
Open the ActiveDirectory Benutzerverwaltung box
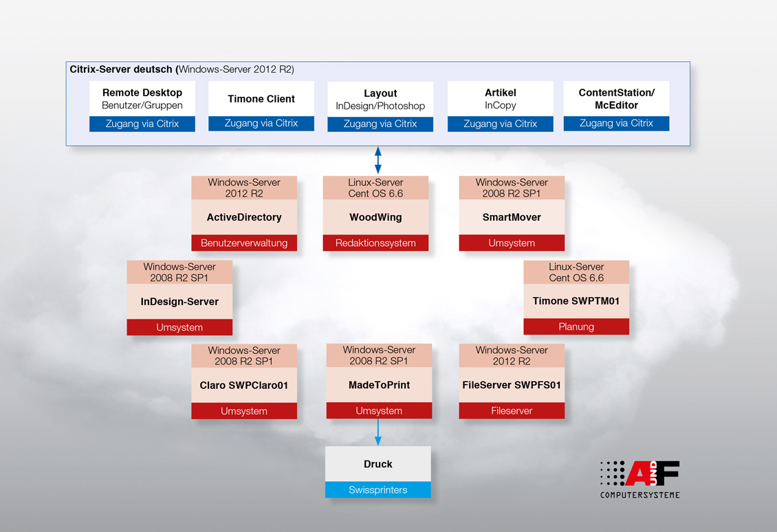tap(244, 213)
